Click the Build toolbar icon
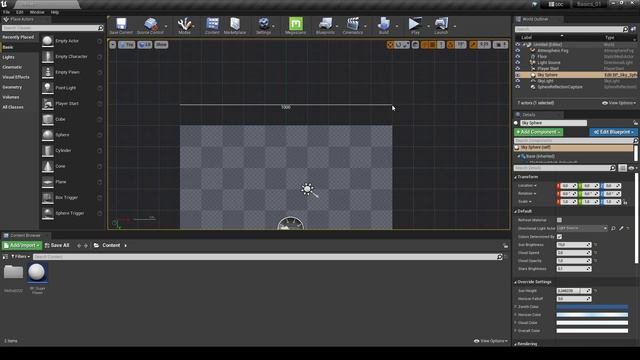The width and height of the screenshot is (640, 360). point(384,24)
